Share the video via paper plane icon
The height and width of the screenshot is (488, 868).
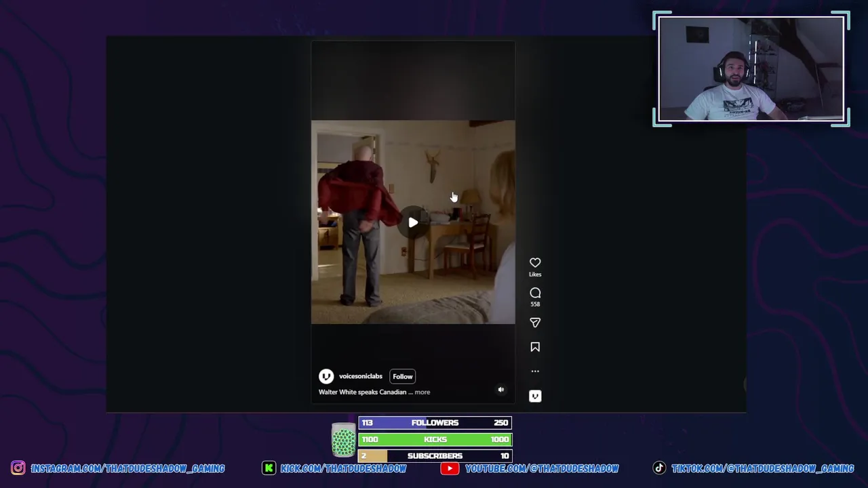tap(535, 323)
